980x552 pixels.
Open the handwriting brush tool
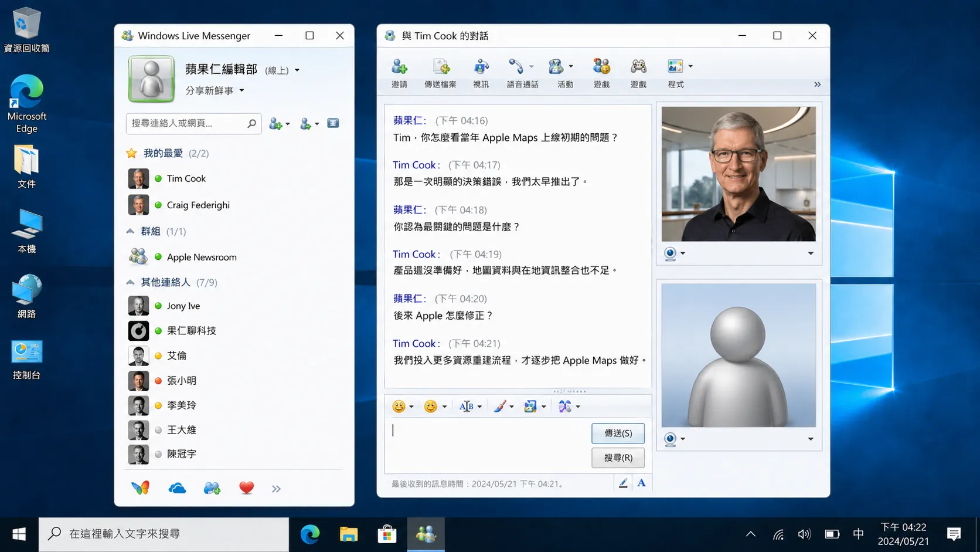[x=499, y=407]
